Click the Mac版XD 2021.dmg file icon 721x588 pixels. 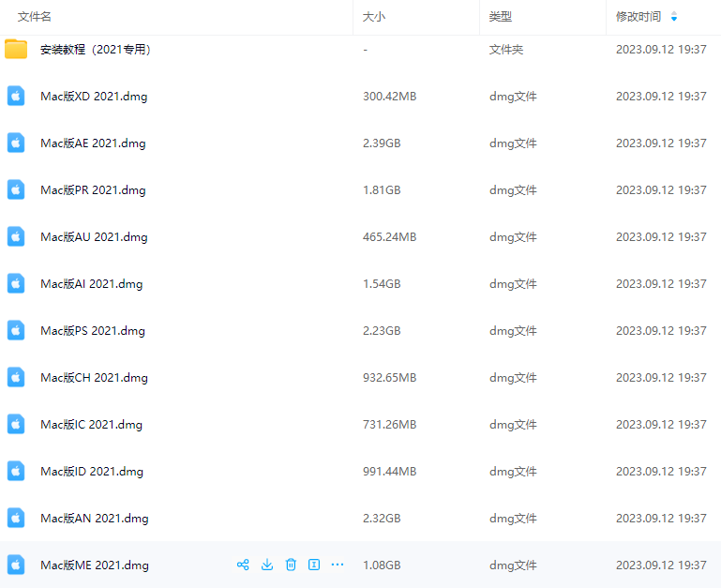coord(16,96)
